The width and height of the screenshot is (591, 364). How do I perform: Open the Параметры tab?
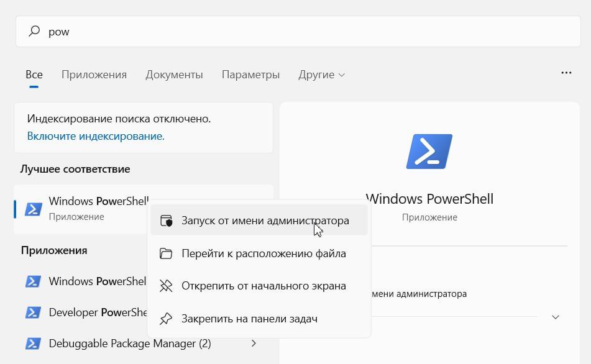(250, 75)
